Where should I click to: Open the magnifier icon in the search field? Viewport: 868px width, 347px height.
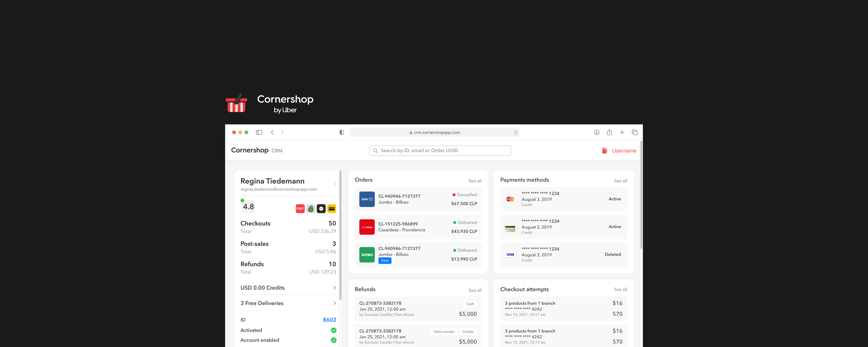tap(375, 151)
